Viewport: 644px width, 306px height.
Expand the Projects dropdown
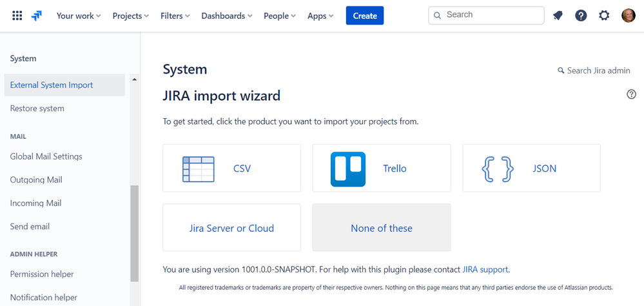click(x=131, y=16)
